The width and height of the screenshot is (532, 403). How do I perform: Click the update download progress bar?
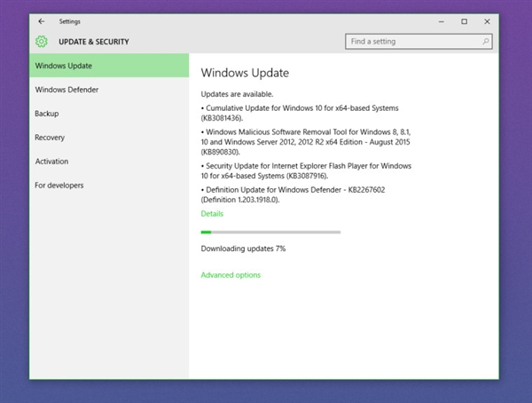pos(270,233)
